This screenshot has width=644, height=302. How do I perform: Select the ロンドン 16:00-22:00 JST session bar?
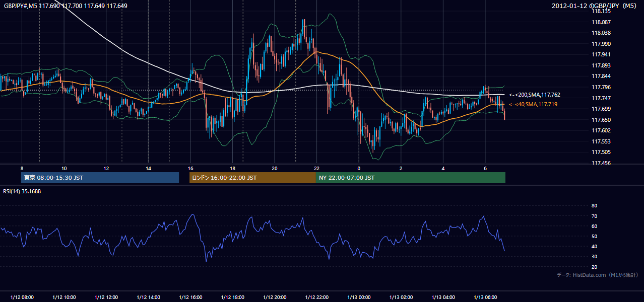pos(252,178)
